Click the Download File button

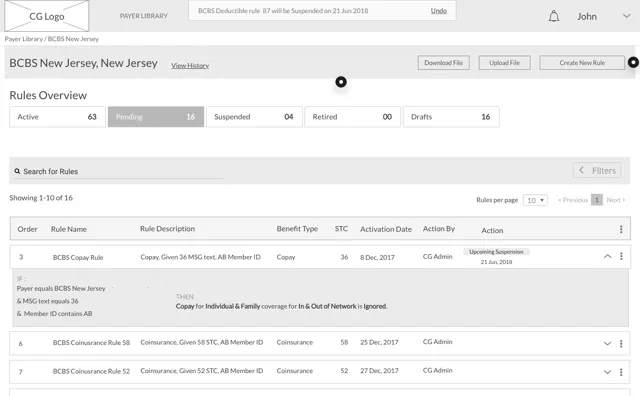click(443, 62)
